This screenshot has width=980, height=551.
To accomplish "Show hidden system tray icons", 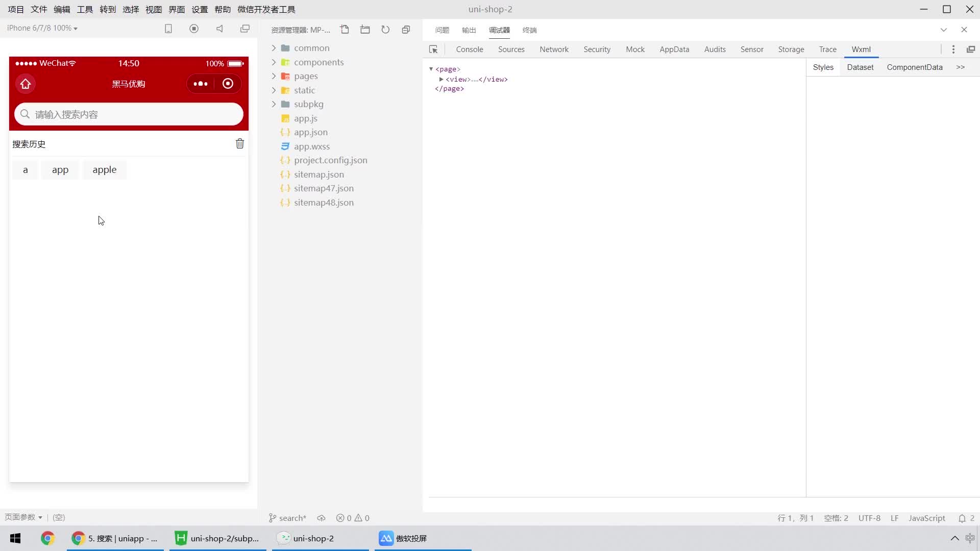I will [954, 538].
